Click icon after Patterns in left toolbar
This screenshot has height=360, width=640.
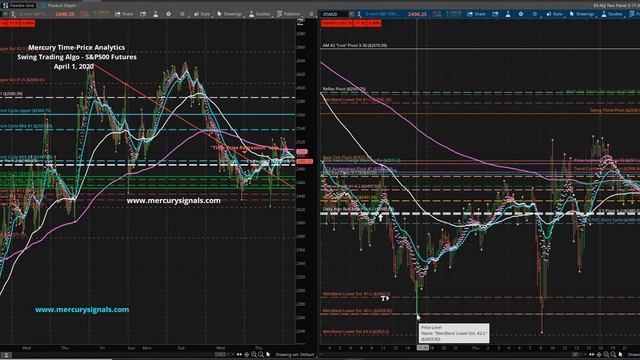tap(311, 14)
